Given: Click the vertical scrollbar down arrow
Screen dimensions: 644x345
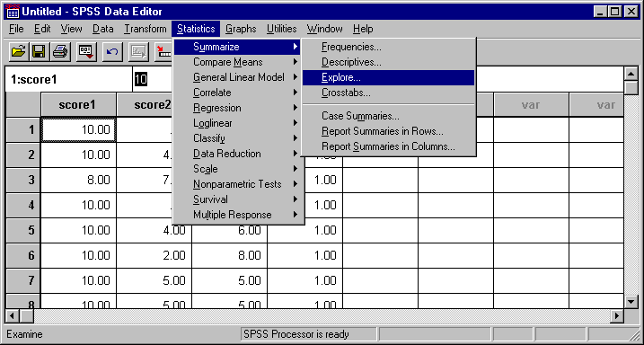Looking at the screenshot, I should click(x=631, y=302).
